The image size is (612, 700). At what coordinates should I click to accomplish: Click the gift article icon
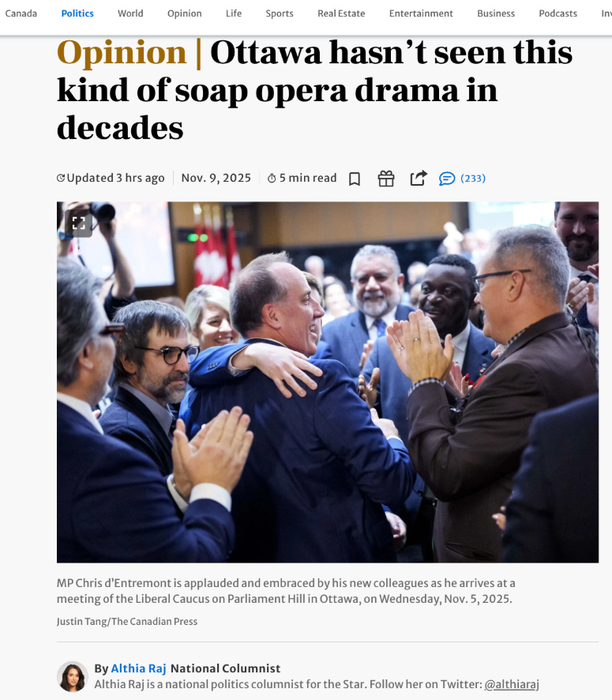coord(386,179)
